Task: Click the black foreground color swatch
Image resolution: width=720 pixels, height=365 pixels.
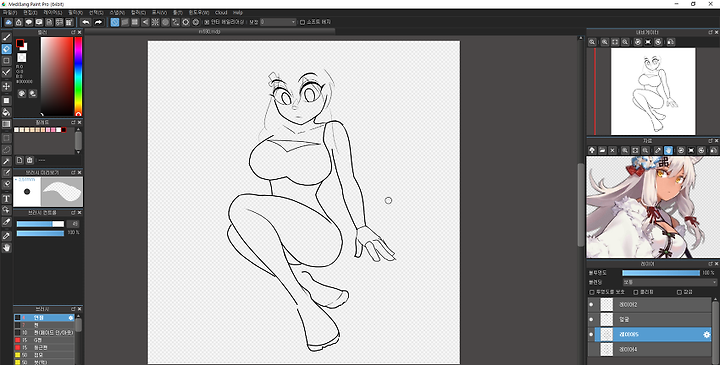Action: click(x=20, y=43)
